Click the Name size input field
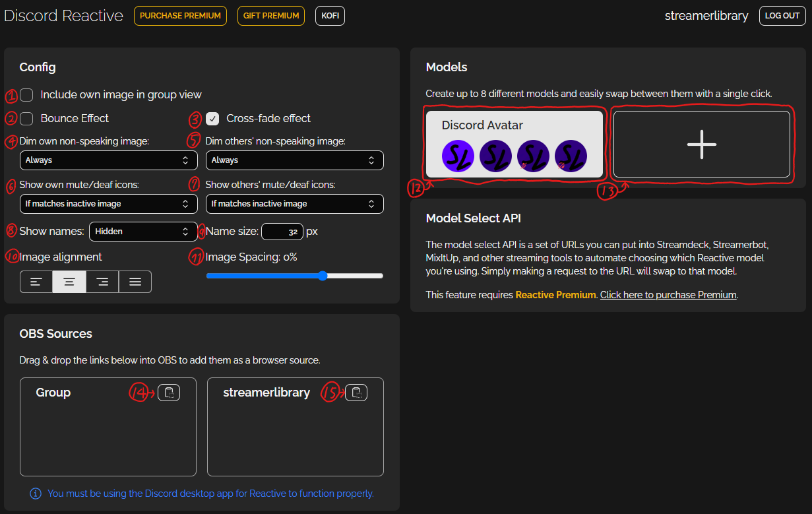Screen dimensions: 812x514 pyautogui.click(x=282, y=232)
